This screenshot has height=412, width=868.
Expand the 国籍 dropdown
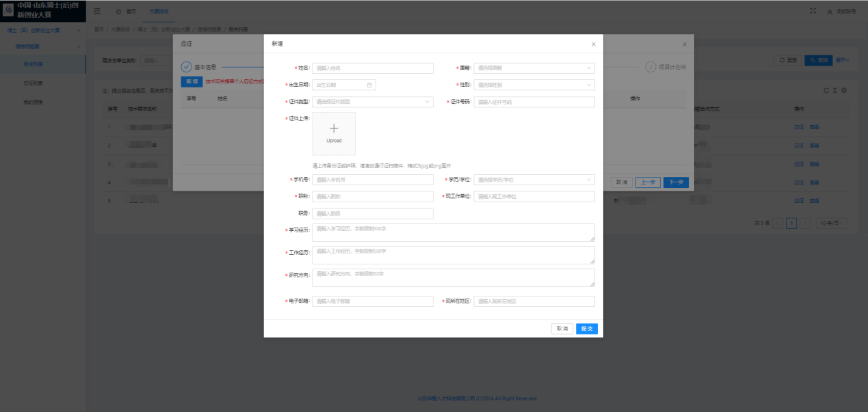tap(534, 68)
